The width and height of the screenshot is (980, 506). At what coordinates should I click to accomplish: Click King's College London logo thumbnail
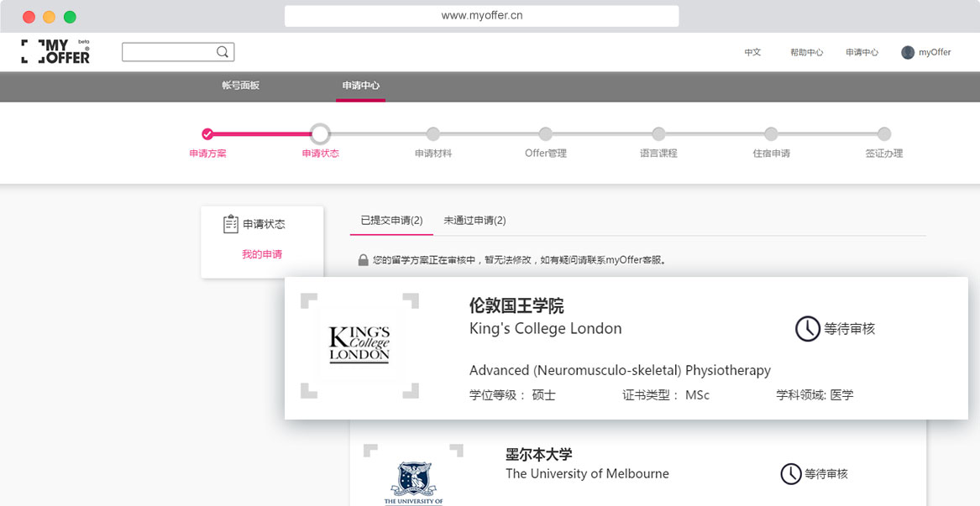pyautogui.click(x=359, y=345)
